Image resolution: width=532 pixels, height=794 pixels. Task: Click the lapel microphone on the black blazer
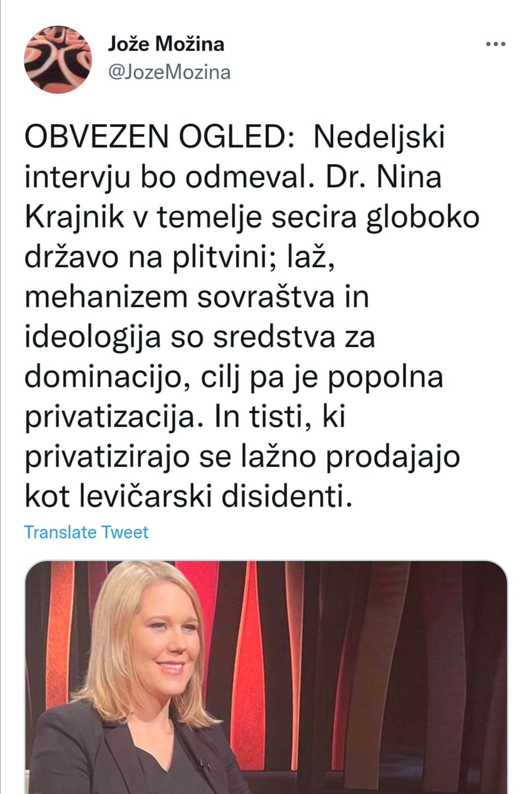click(x=203, y=765)
